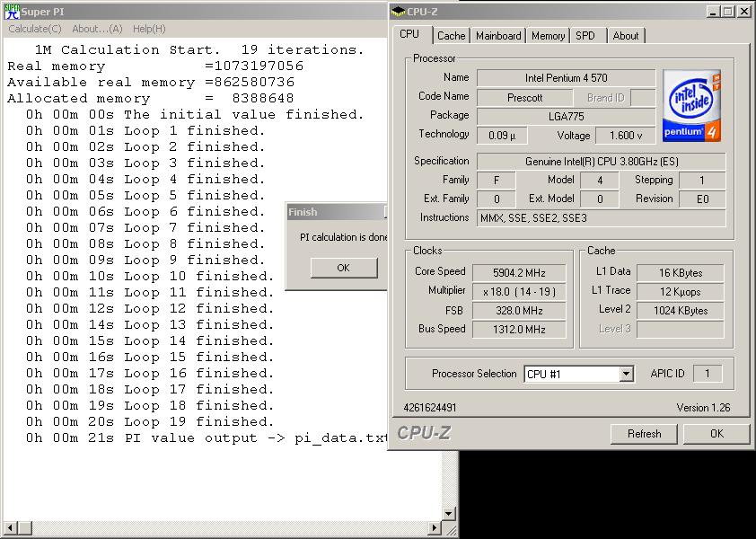Click the empty Brand ID field
The height and width of the screenshot is (539, 756).
(x=643, y=98)
